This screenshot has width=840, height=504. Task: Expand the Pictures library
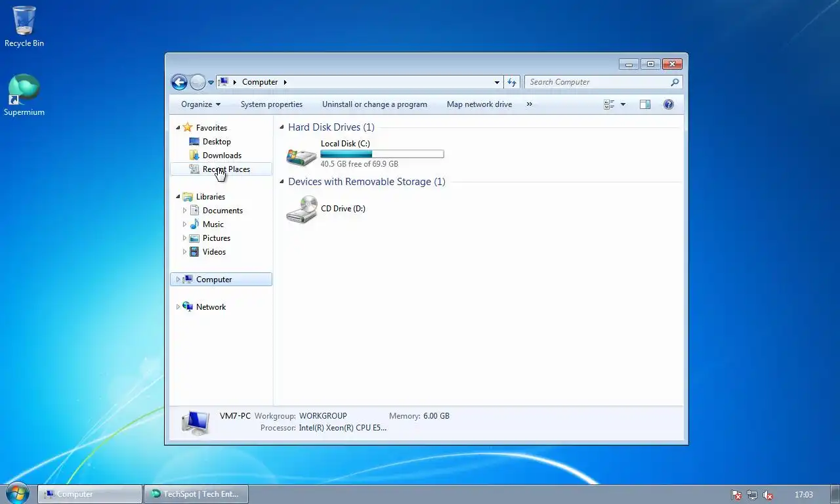pyautogui.click(x=184, y=238)
